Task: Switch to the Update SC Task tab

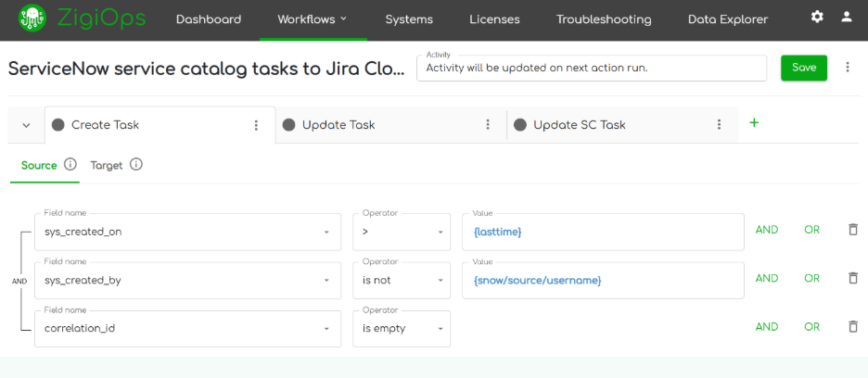Action: [622, 125]
